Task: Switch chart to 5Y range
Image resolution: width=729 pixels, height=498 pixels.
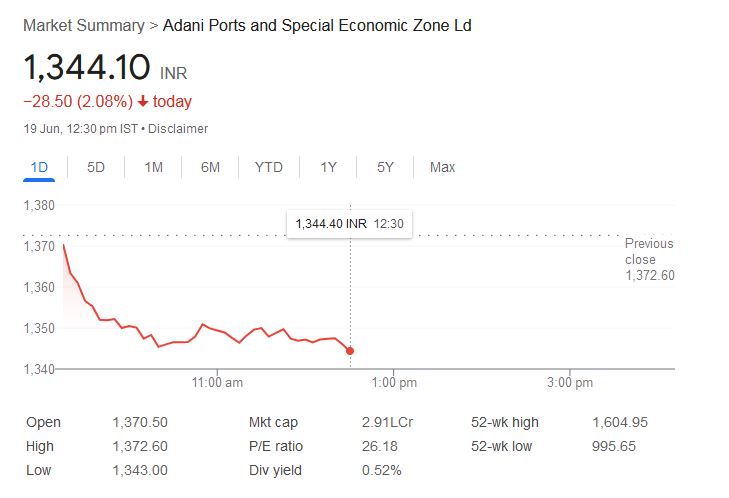Action: (x=385, y=167)
